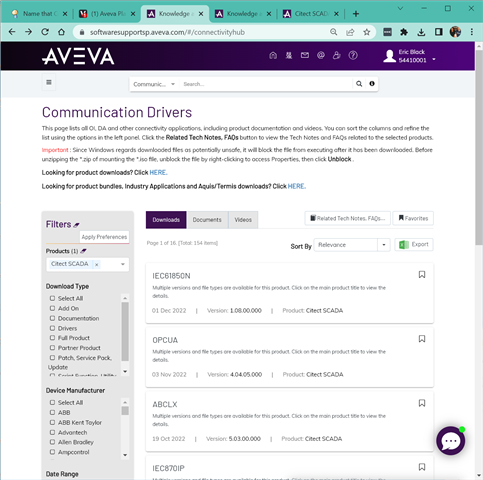Bookmark the IEC61850N item
Viewport: 483px width, 480px height.
point(422,275)
